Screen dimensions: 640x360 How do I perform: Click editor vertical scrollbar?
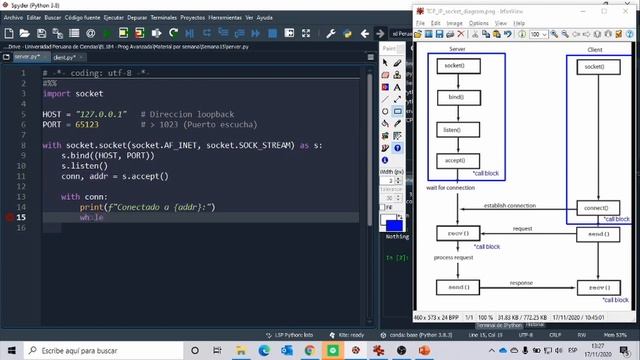370,149
